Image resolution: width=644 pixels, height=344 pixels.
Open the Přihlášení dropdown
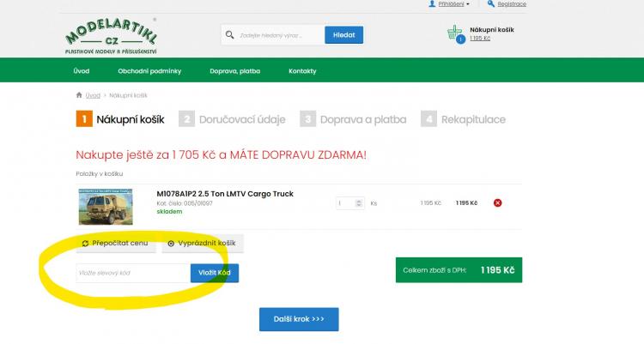[453, 4]
